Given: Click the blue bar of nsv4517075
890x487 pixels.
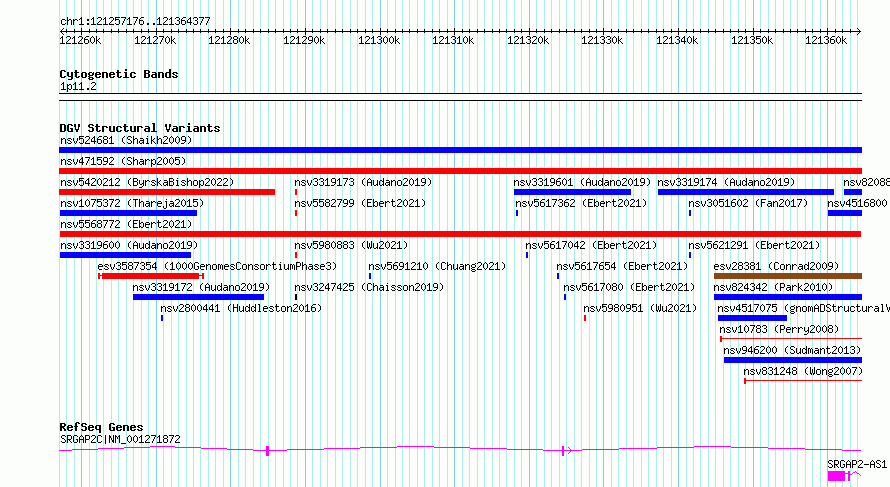Looking at the screenshot, I should pos(753,318).
